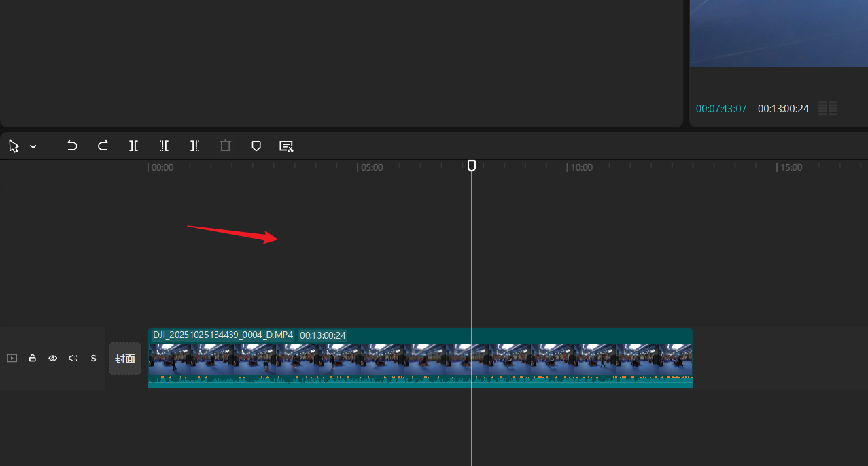Click the 10:00 mark on the ruler

[x=580, y=167]
